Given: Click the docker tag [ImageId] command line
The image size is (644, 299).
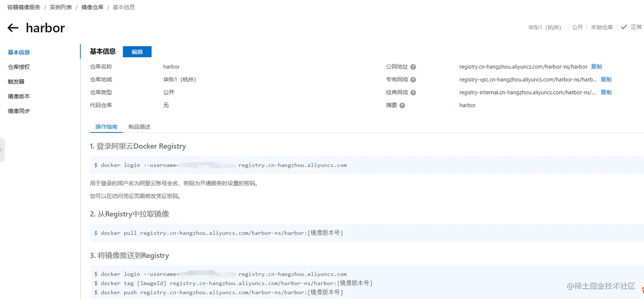Looking at the screenshot, I should click(233, 283).
